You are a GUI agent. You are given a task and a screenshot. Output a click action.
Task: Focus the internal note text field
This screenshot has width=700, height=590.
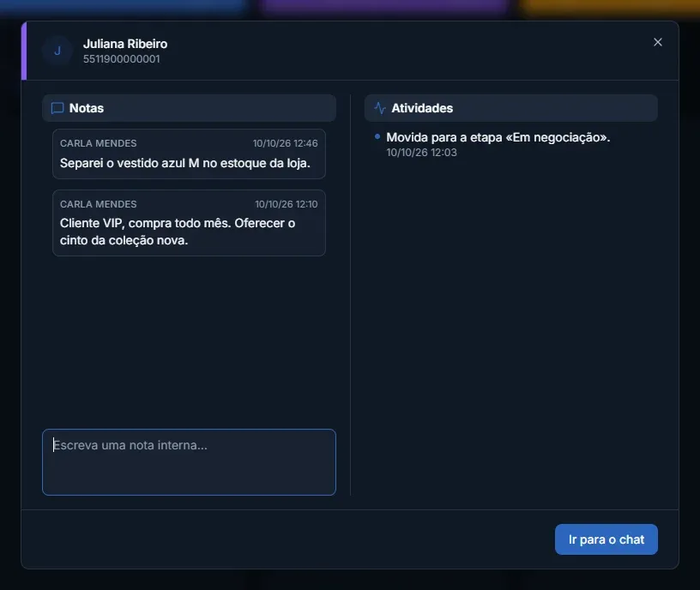[x=189, y=462]
